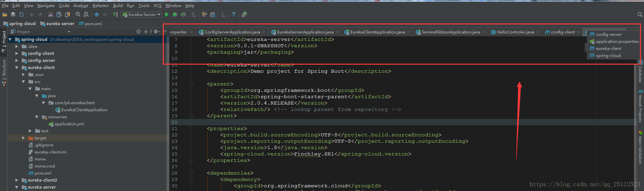Click the Redo arrow in toolbar
Image resolution: width=644 pixels, height=191 pixels.
(x=40, y=14)
